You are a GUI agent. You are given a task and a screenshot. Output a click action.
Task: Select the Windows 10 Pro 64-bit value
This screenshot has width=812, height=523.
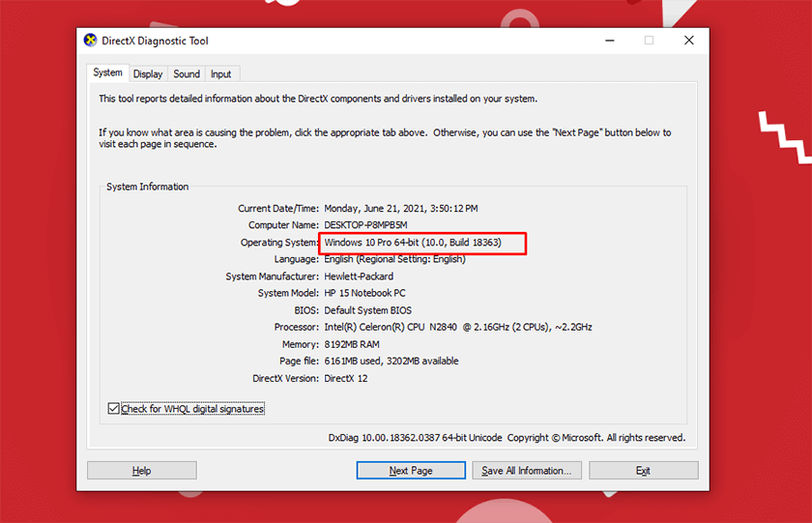pos(413,243)
